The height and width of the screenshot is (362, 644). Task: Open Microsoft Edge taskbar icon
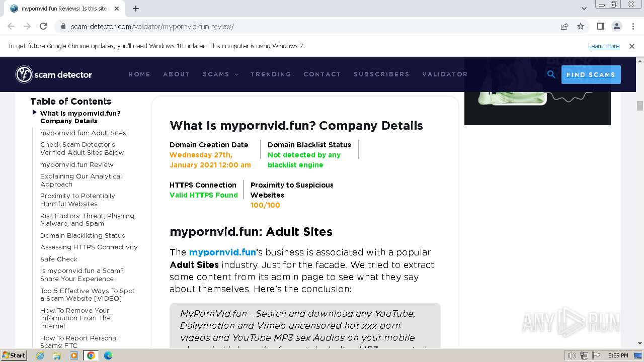point(108,355)
